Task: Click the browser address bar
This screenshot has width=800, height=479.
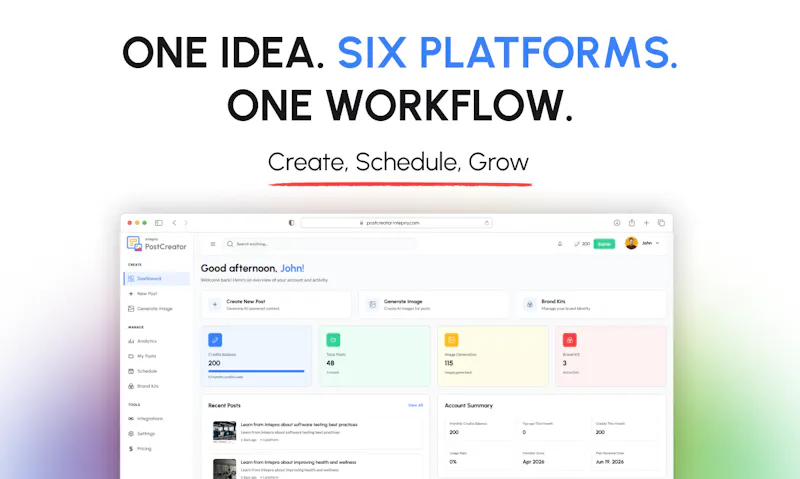Action: click(x=396, y=223)
